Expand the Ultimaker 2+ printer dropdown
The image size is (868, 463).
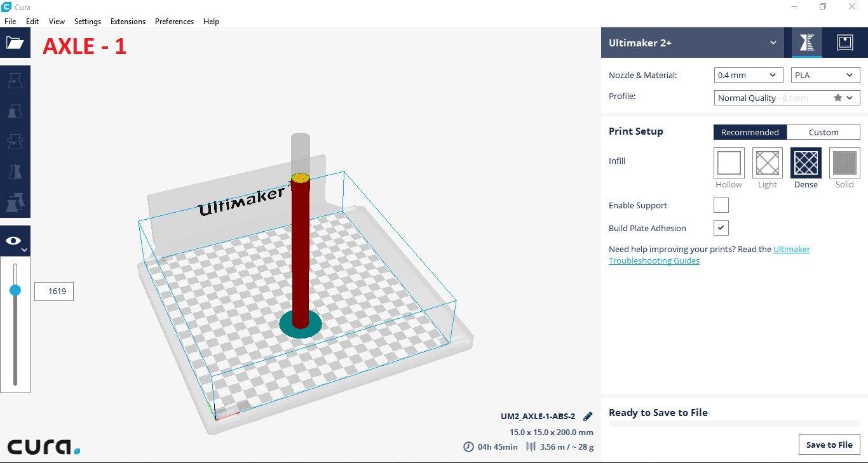tap(692, 43)
